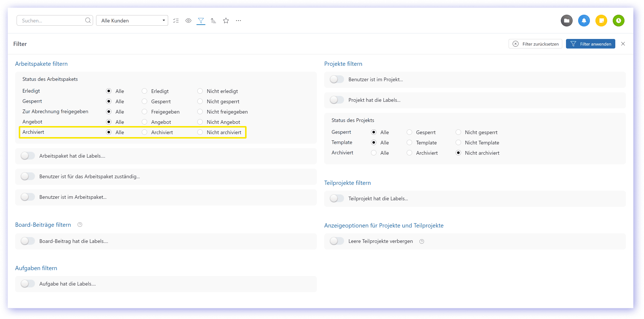Screen dimensions: 644x319
Task: Click into the 'Suchen...' search field
Action: coord(52,21)
